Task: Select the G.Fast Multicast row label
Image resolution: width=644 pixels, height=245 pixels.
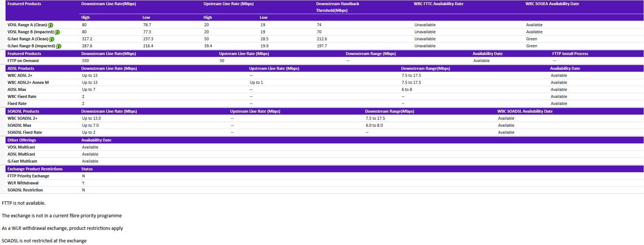Action: (x=22, y=161)
